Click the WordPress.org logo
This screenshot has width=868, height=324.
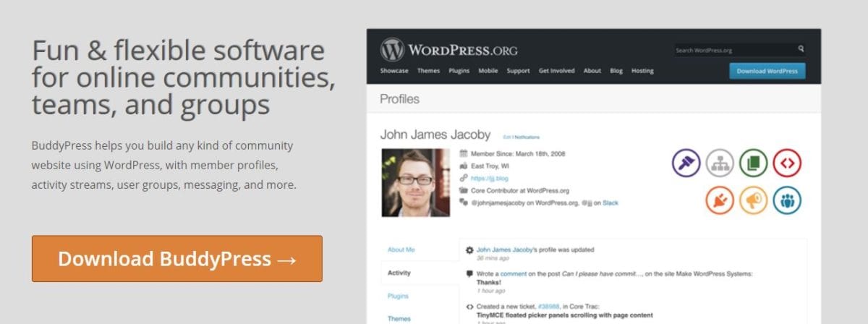tap(449, 50)
